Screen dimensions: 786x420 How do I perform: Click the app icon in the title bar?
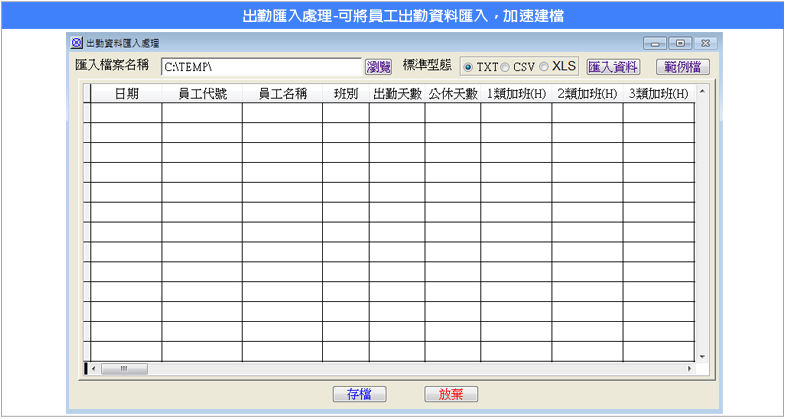click(77, 43)
